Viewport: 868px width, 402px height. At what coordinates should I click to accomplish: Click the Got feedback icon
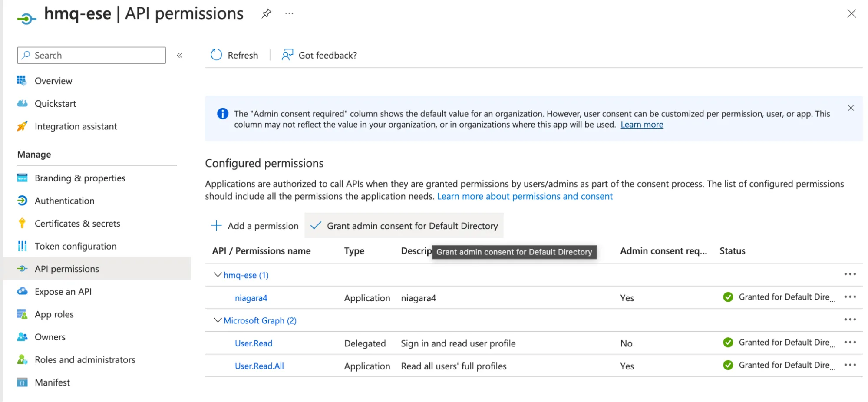point(287,55)
